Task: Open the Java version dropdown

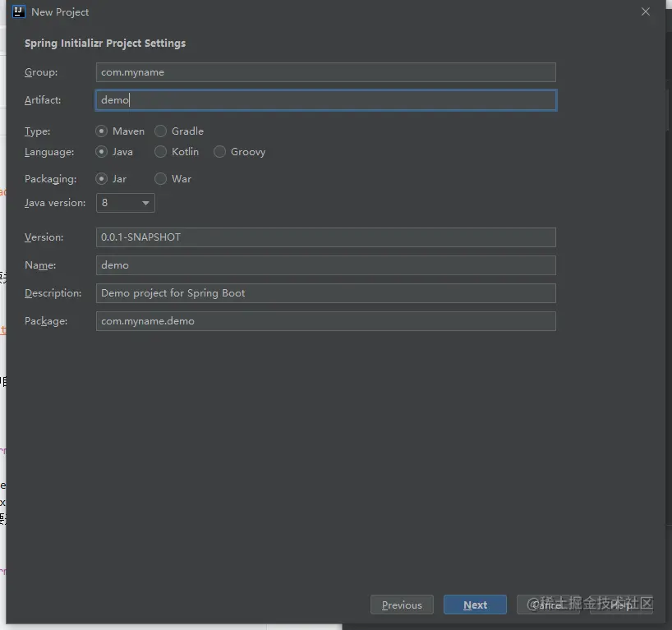Action: pos(126,203)
